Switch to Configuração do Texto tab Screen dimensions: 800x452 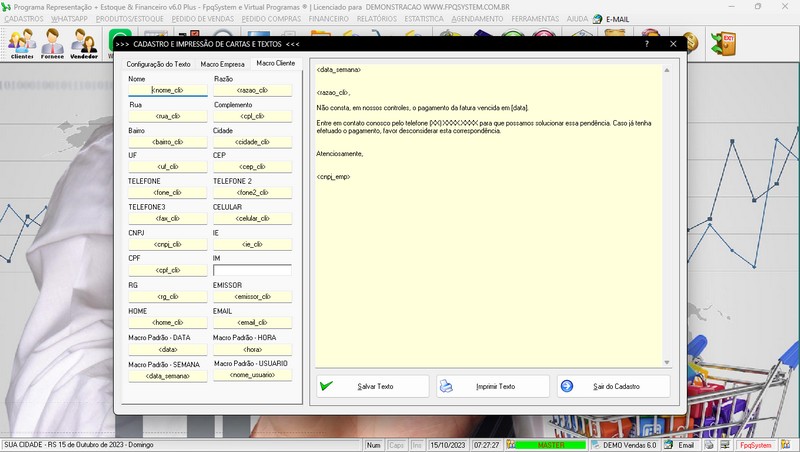point(158,64)
